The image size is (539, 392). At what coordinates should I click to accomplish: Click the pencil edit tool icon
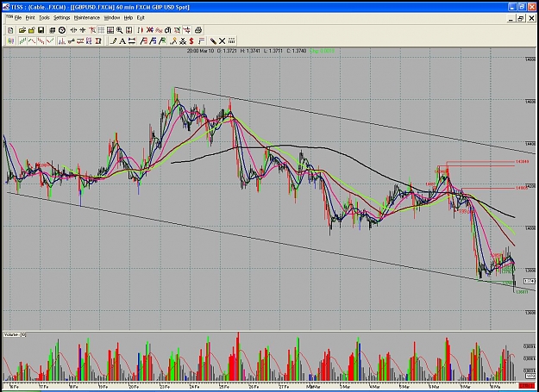click(213, 41)
